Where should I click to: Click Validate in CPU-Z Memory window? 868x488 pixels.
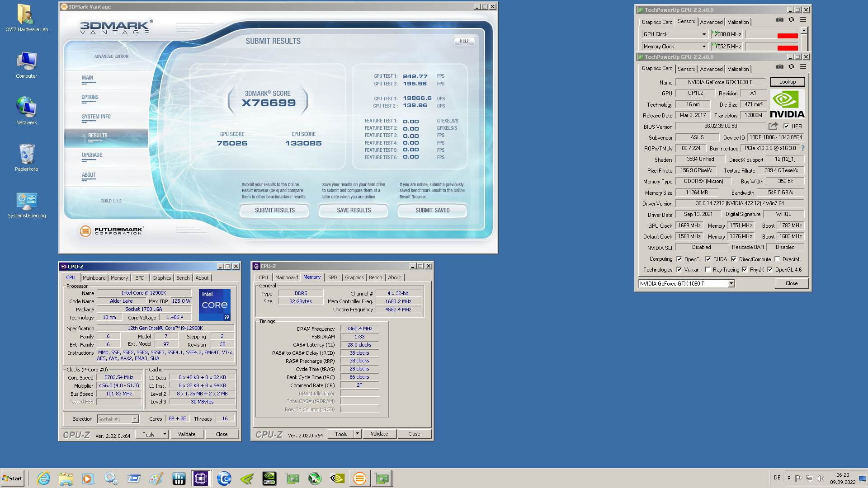pos(379,434)
